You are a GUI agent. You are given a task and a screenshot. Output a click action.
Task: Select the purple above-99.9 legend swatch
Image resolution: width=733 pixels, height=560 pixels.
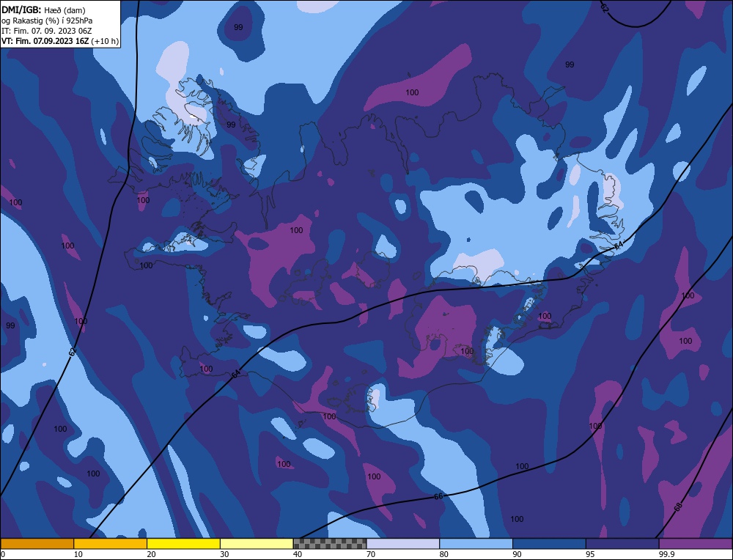696,544
